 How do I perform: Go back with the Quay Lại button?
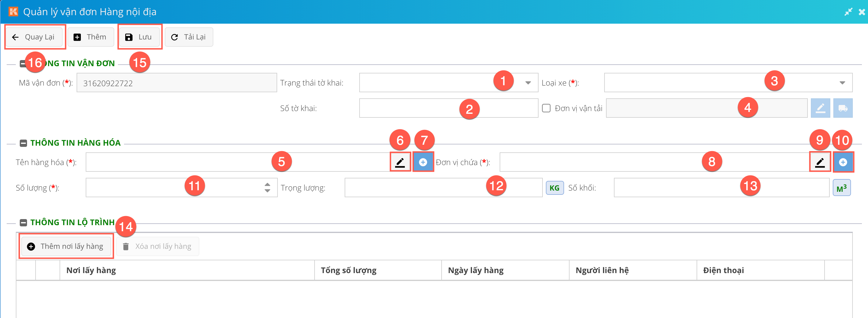tap(34, 37)
